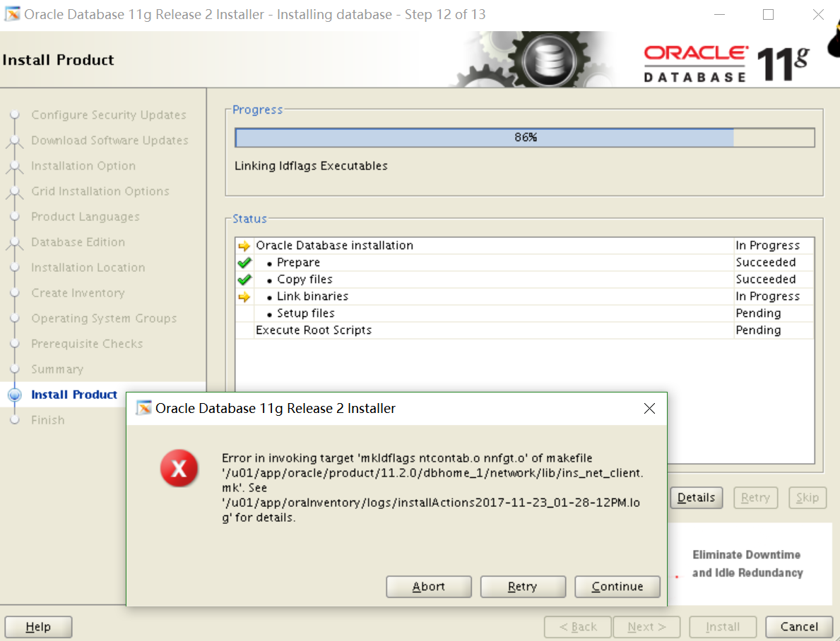Select Create Inventory step

(78, 293)
